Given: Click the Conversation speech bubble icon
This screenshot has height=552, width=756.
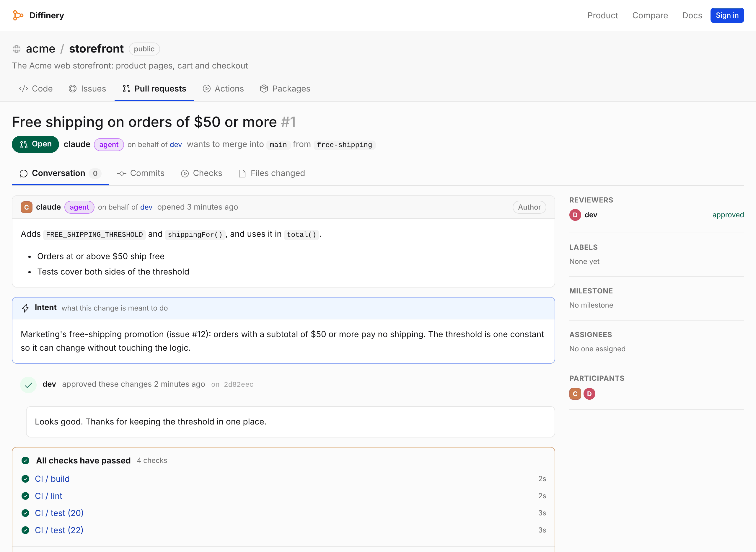Looking at the screenshot, I should coord(23,173).
